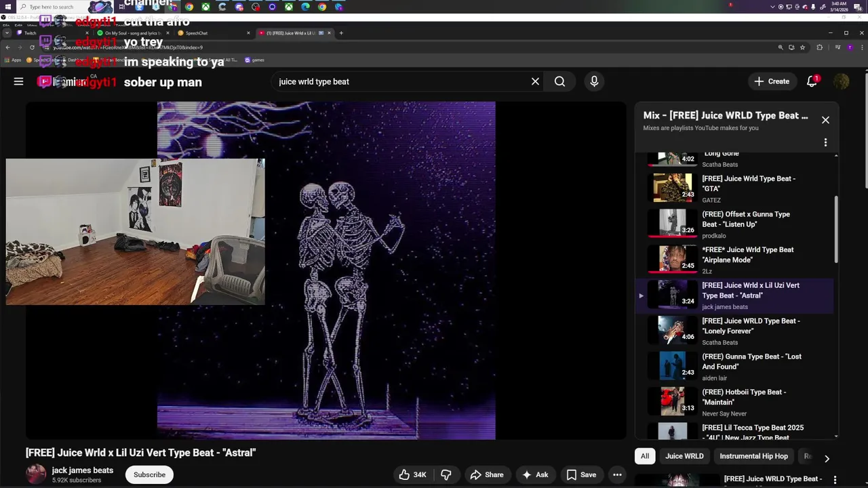Start voice search with the microphone
Screen dimensions: 868x488
(594, 81)
